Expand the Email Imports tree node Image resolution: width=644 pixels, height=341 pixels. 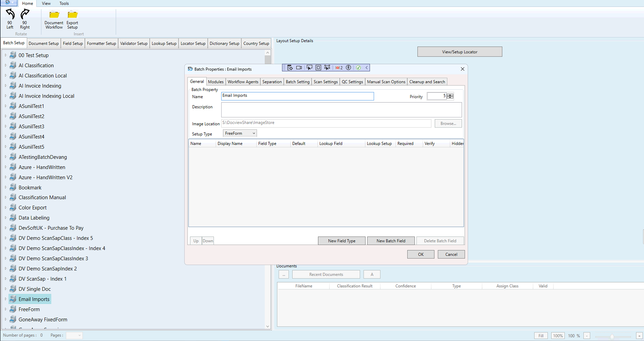coord(6,299)
